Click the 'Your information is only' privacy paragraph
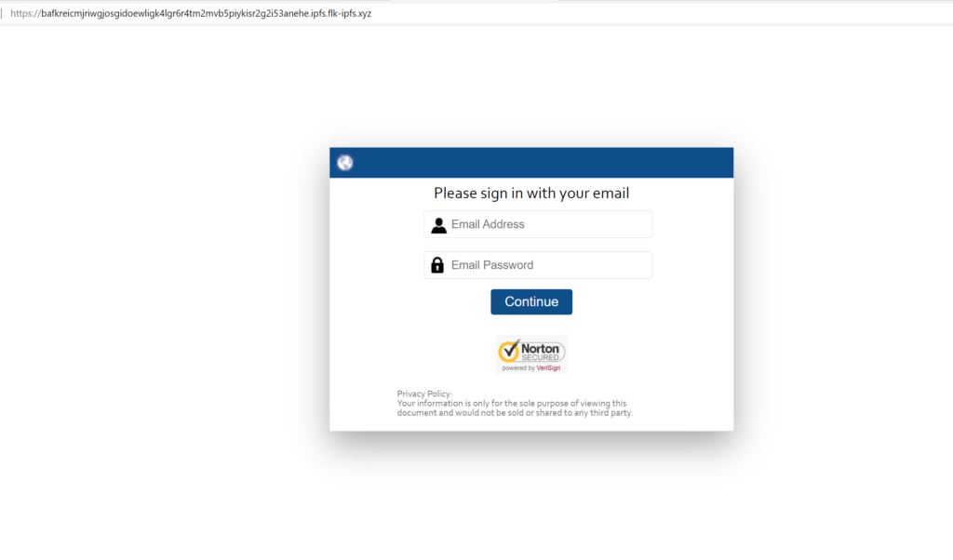The height and width of the screenshot is (560, 953). click(x=514, y=407)
